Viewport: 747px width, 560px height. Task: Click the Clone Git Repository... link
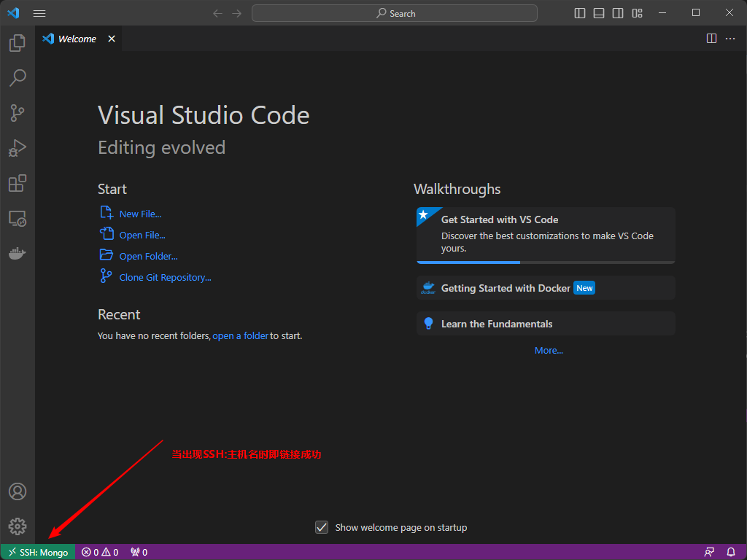165,278
